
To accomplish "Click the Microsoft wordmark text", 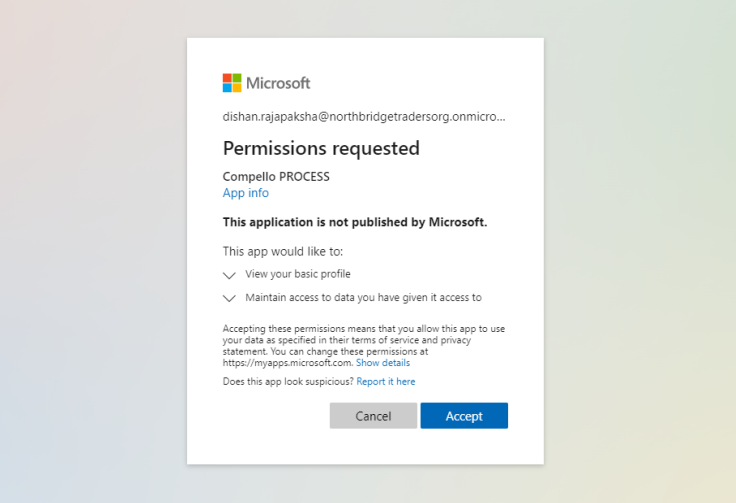I will (278, 83).
